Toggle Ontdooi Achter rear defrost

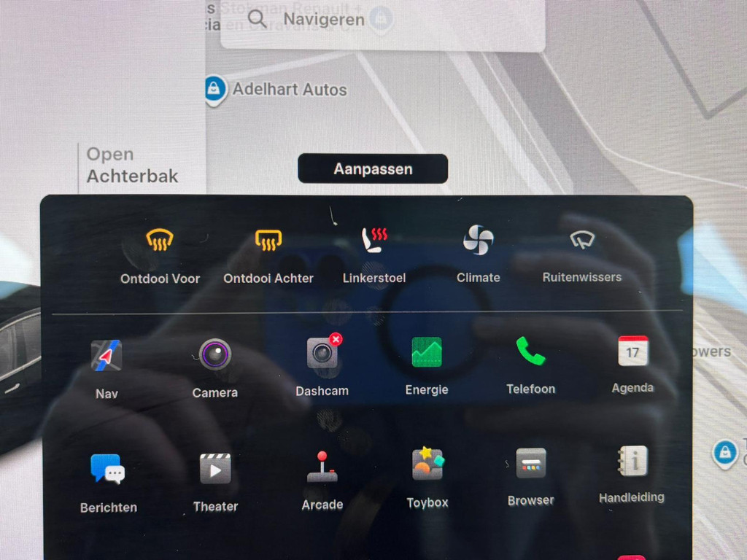click(x=268, y=241)
